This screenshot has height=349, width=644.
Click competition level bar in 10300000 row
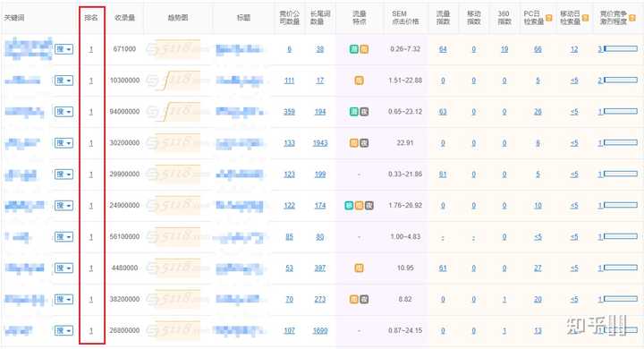(621, 81)
